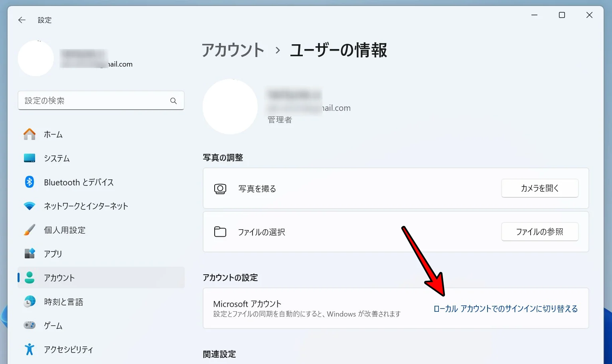Viewport: 612px width, 364px height.
Task: Go back using the back arrow
Action: [x=22, y=20]
